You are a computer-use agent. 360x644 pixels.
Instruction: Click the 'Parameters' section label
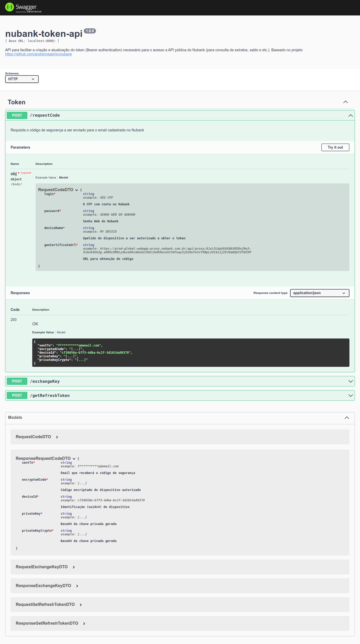[20, 147]
